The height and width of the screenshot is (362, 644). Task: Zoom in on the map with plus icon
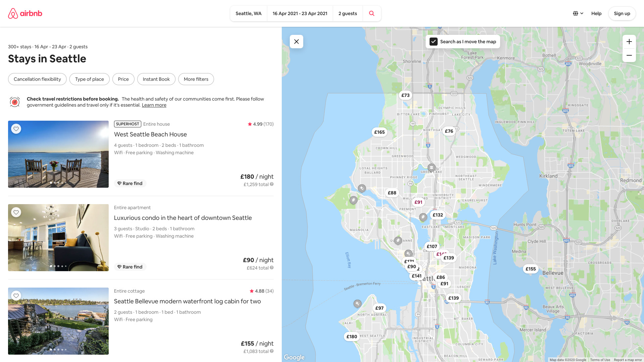(x=629, y=42)
